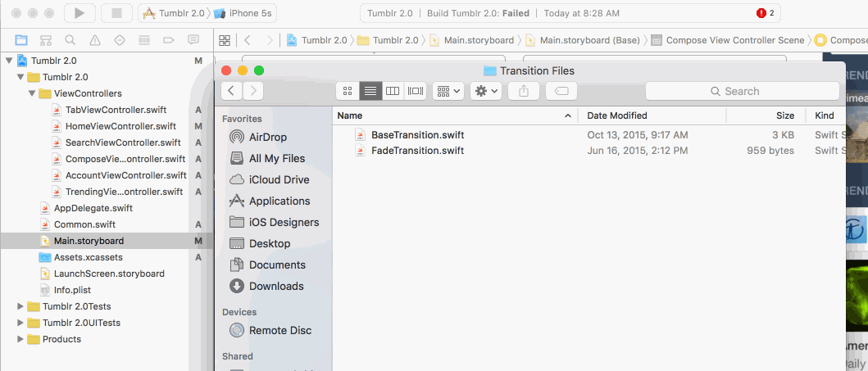
Task: Collapse the Tumblr 2.0 group folder
Action: tap(20, 78)
